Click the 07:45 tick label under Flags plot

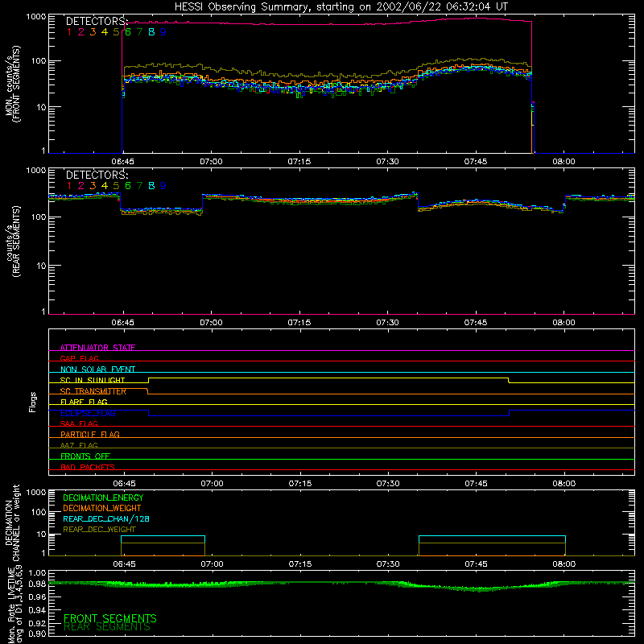(476, 484)
